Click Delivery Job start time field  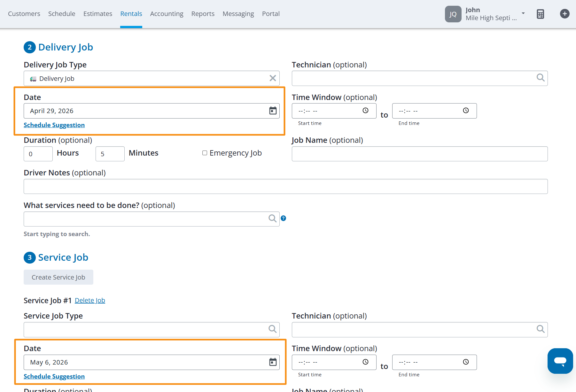tap(334, 111)
